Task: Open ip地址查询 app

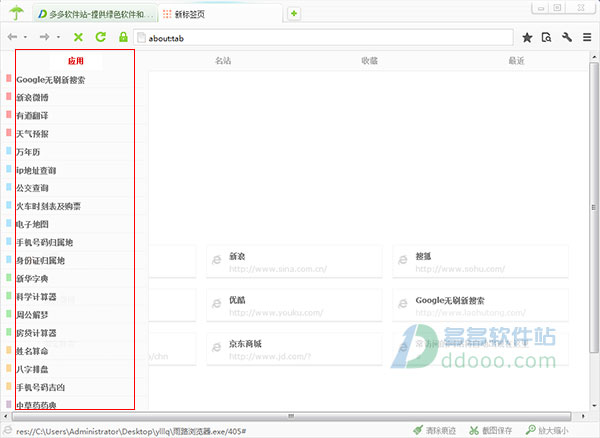Action: coord(36,170)
